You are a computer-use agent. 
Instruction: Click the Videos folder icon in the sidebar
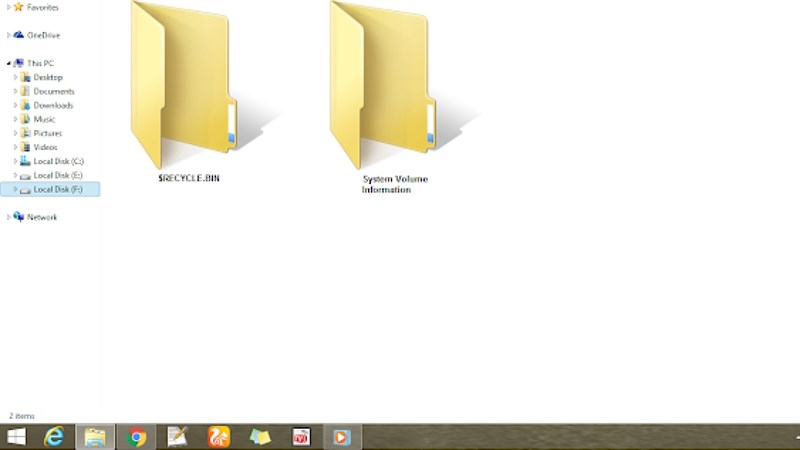(x=25, y=147)
